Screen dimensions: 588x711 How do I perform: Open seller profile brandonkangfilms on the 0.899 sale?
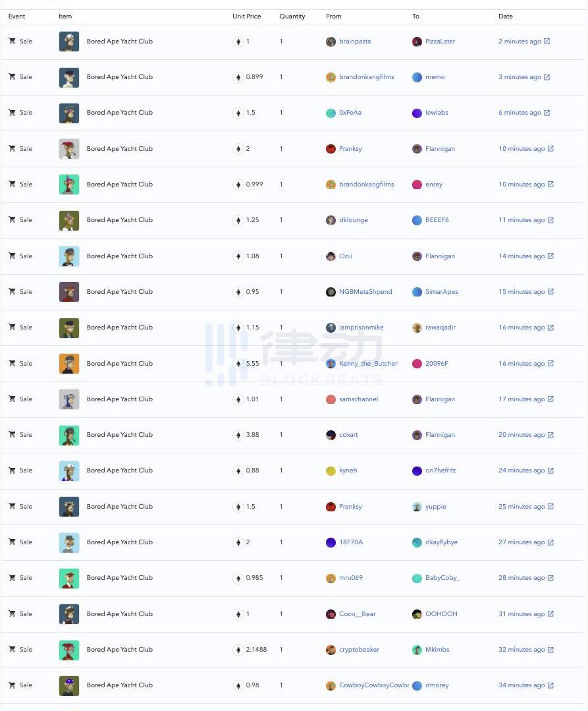(x=366, y=77)
